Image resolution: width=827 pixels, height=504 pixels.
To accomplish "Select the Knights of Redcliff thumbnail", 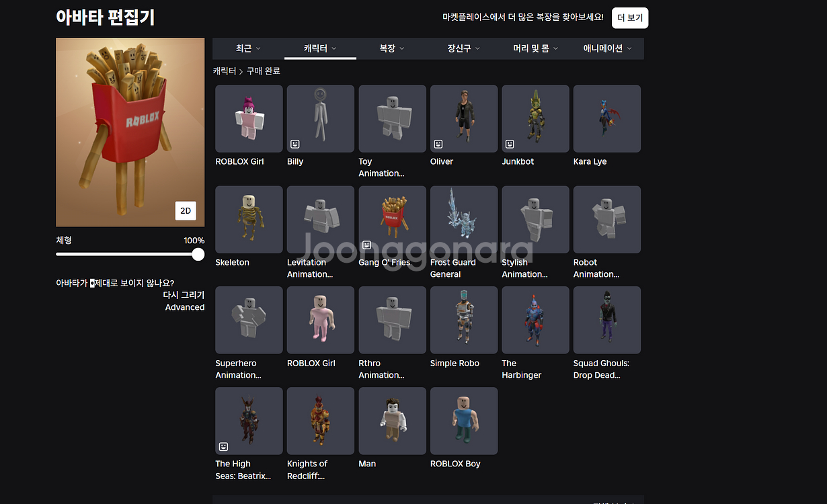I will tap(321, 421).
